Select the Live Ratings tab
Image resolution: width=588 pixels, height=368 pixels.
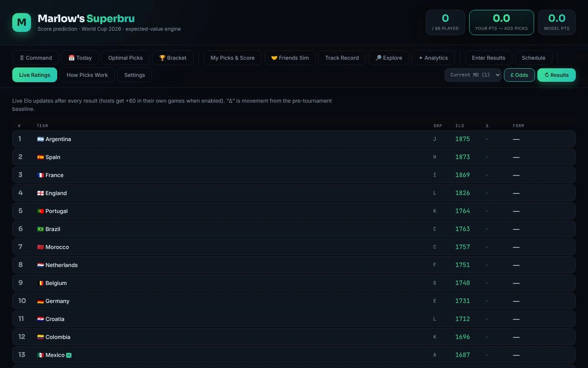pos(35,75)
